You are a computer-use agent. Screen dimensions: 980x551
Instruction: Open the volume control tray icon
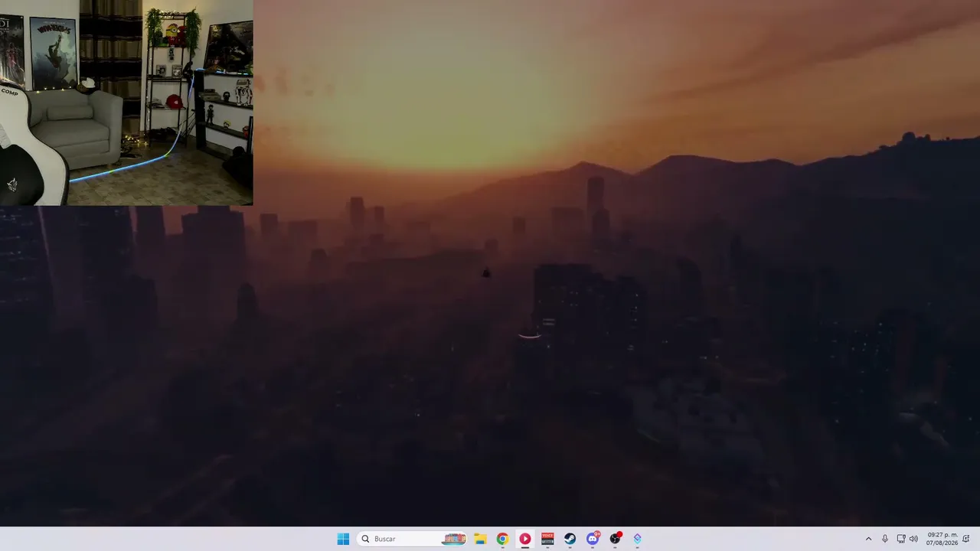click(913, 539)
